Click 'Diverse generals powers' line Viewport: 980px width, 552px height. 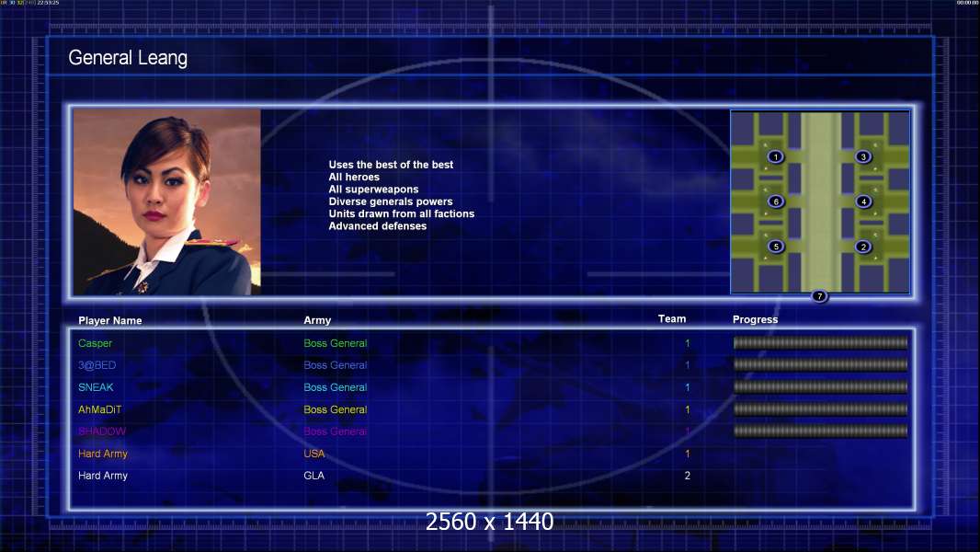point(390,201)
